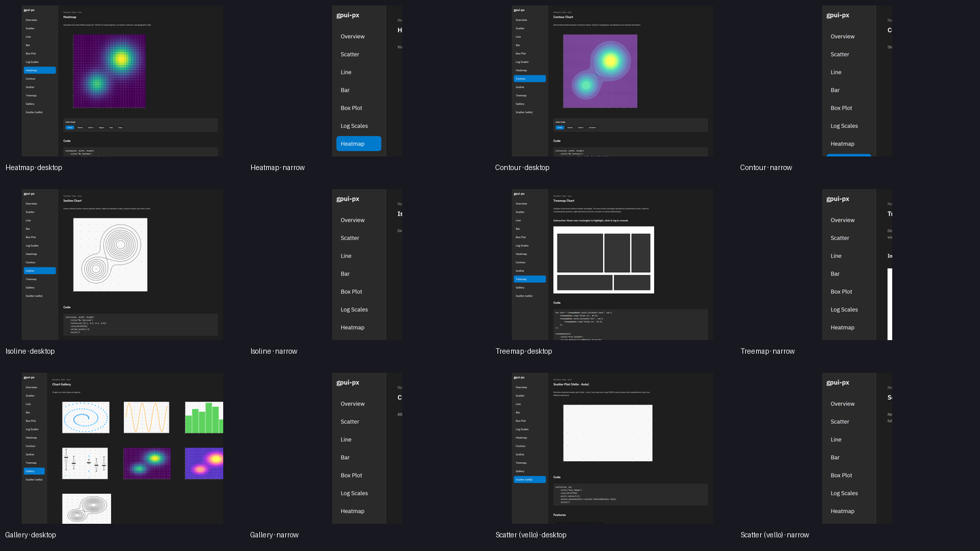Open the isoline thumbnail at gallery bottom
980x551 pixels.
(86, 508)
